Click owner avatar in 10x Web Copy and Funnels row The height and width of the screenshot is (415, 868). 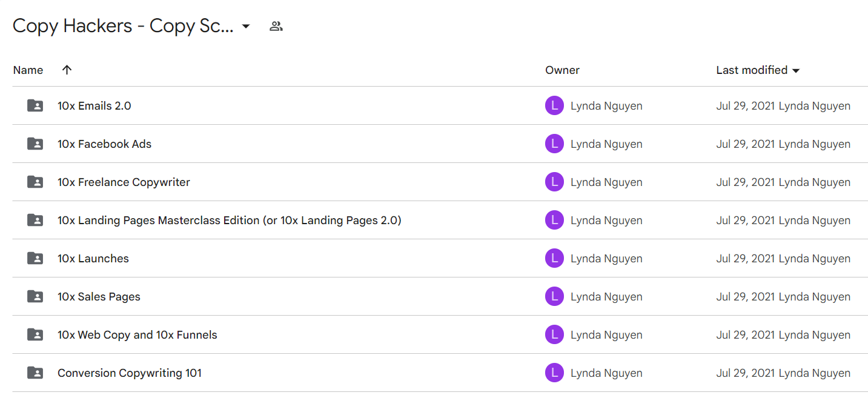[554, 334]
